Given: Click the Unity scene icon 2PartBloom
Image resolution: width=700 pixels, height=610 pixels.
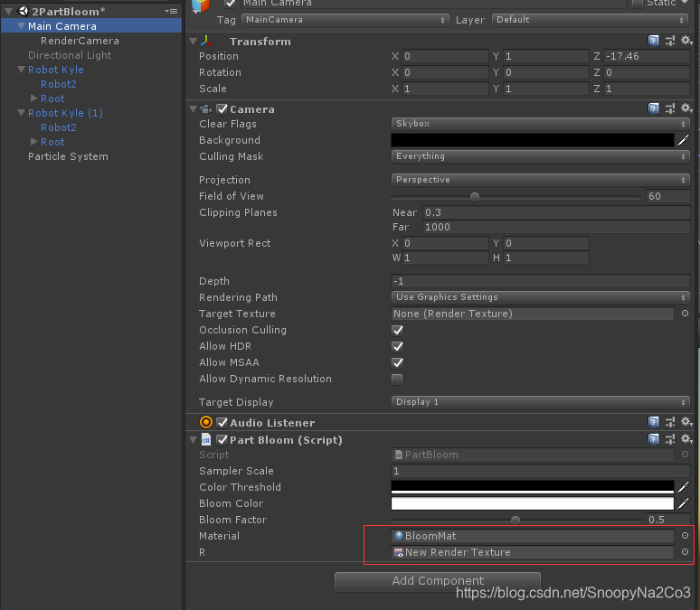Looking at the screenshot, I should (23, 11).
